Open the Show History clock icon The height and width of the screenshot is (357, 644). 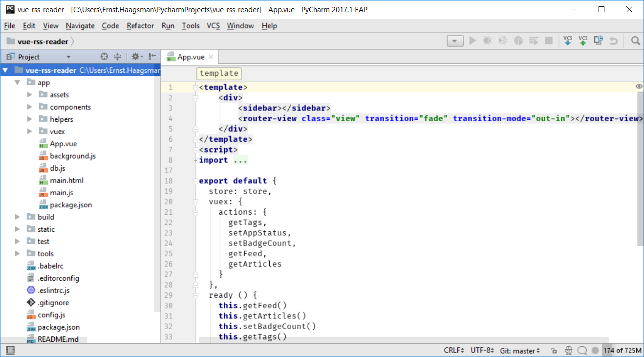click(598, 41)
